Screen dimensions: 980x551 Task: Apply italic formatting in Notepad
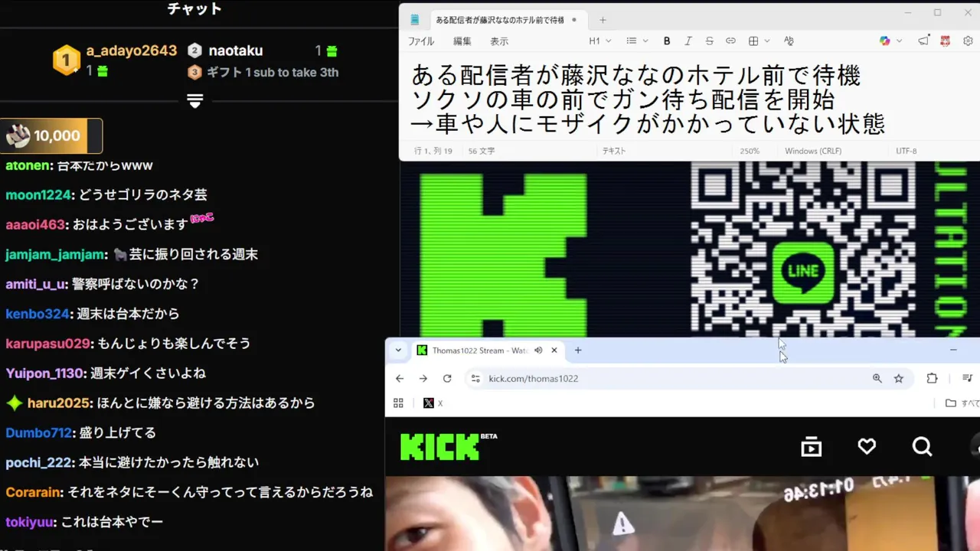click(x=688, y=41)
